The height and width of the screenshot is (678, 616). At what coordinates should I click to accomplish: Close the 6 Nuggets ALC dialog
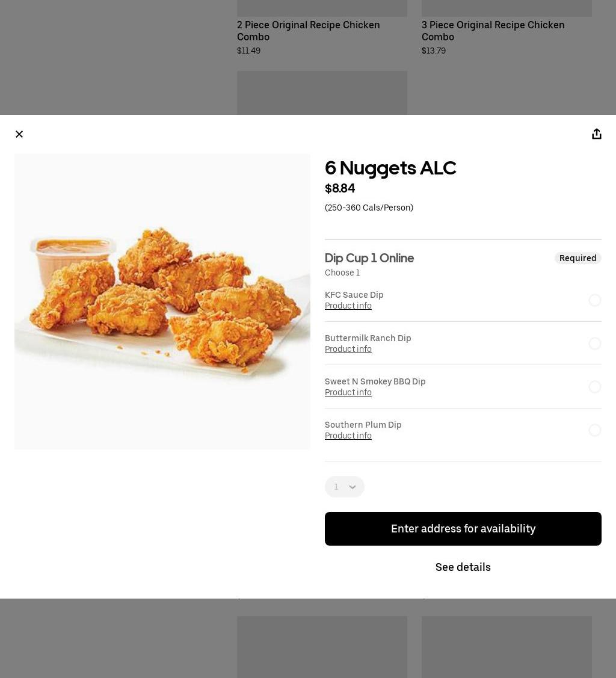coord(19,134)
